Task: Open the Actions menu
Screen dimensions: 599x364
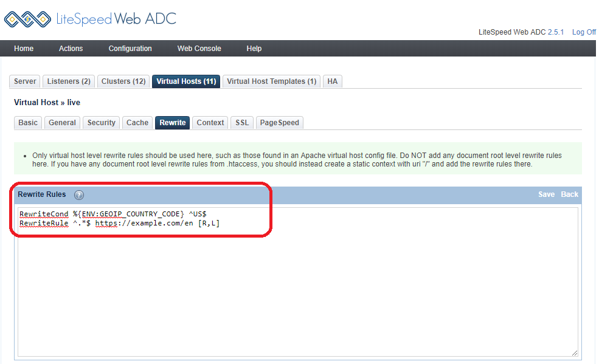Action: tap(71, 49)
